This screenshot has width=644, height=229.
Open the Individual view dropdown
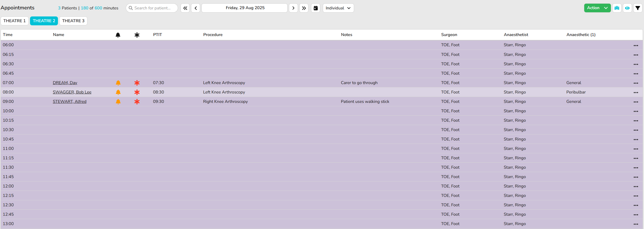(x=338, y=8)
